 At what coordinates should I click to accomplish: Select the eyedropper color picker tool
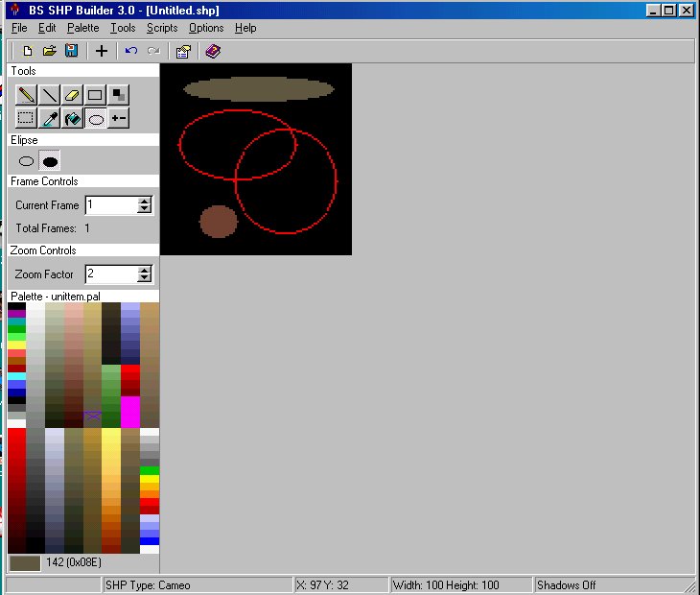pyautogui.click(x=49, y=118)
